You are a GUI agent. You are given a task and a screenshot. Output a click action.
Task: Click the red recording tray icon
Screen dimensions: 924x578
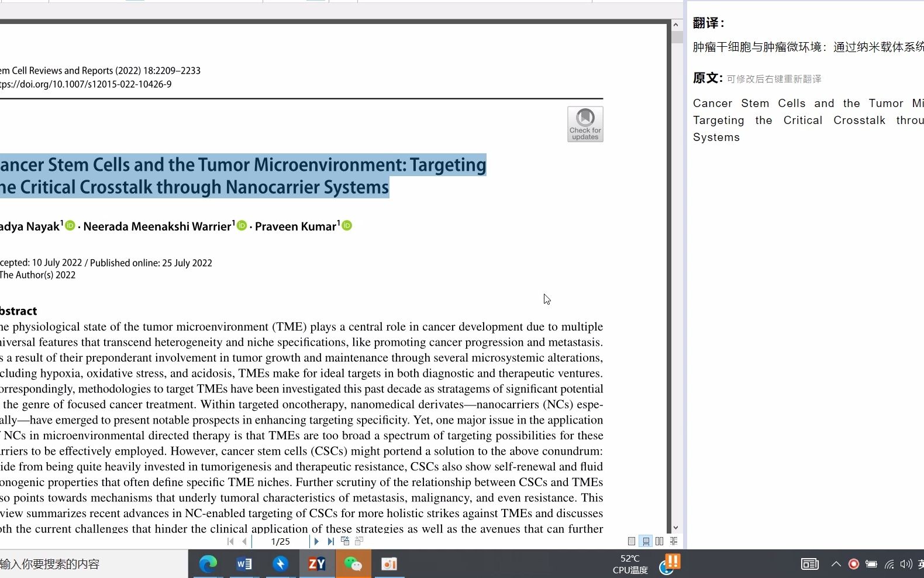coord(854,564)
